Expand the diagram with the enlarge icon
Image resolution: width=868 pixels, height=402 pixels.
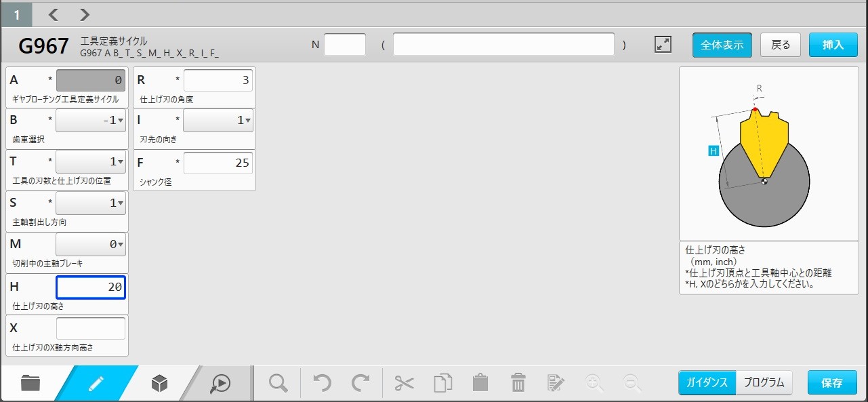663,45
